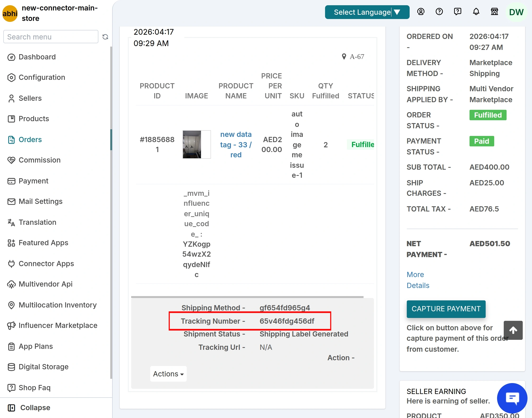Screen dimensions: 532x418
Task: Click the help question mark icon
Action: (x=439, y=12)
